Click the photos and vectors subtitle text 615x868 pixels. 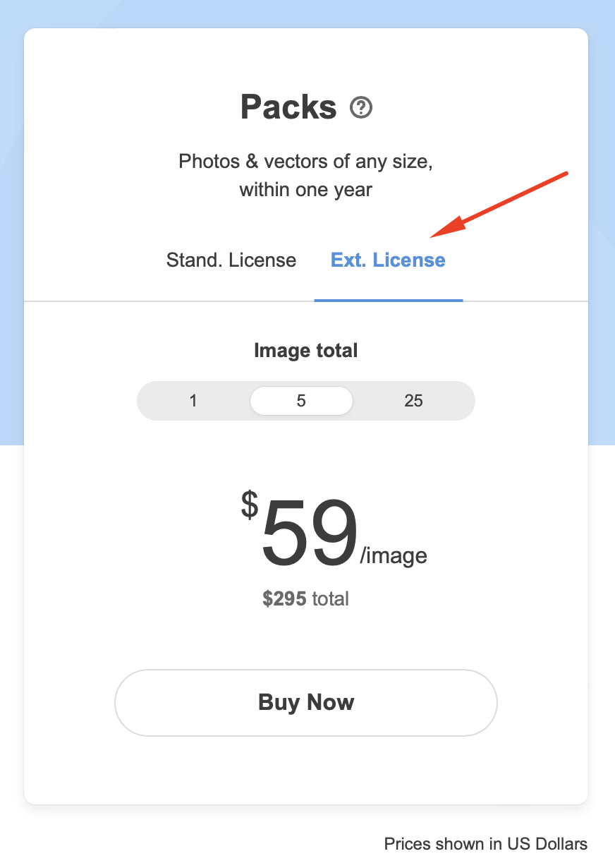click(305, 175)
